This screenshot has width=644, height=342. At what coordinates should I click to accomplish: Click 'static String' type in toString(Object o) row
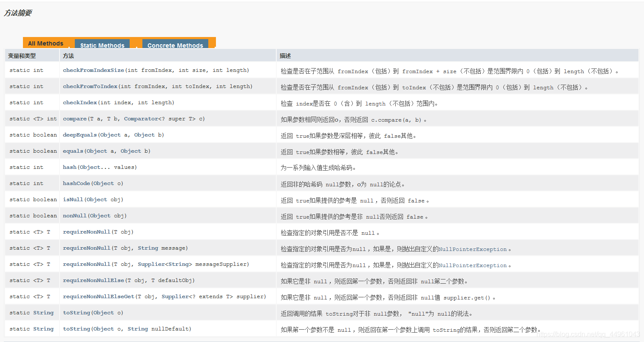[31, 313]
